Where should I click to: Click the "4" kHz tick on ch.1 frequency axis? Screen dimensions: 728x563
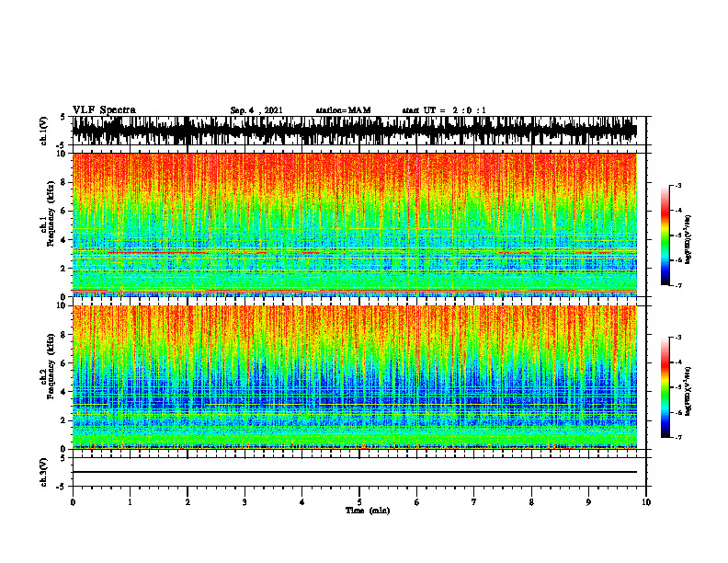click(63, 240)
